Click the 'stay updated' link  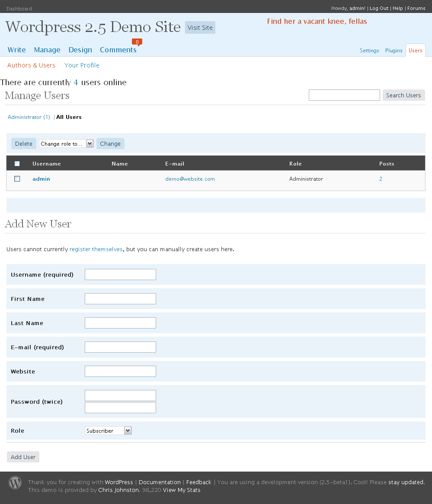pyautogui.click(x=406, y=482)
